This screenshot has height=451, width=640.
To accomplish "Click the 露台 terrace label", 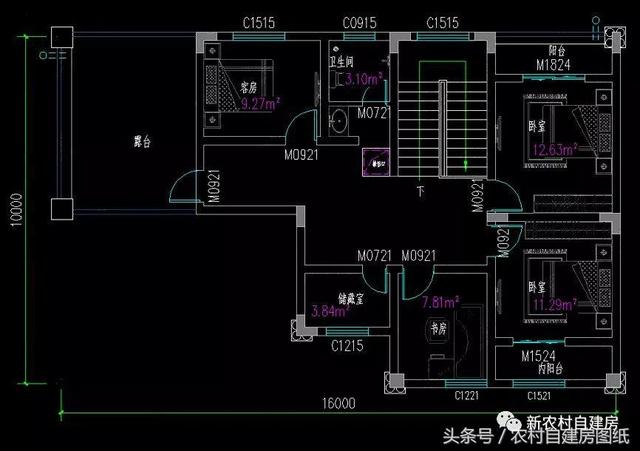I will coord(141,142).
